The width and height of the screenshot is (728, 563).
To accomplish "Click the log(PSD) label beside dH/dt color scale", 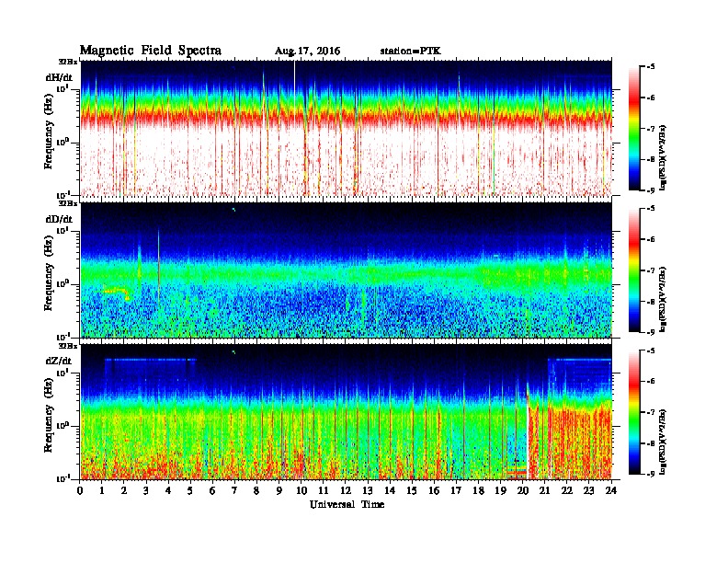I will 665,157.
